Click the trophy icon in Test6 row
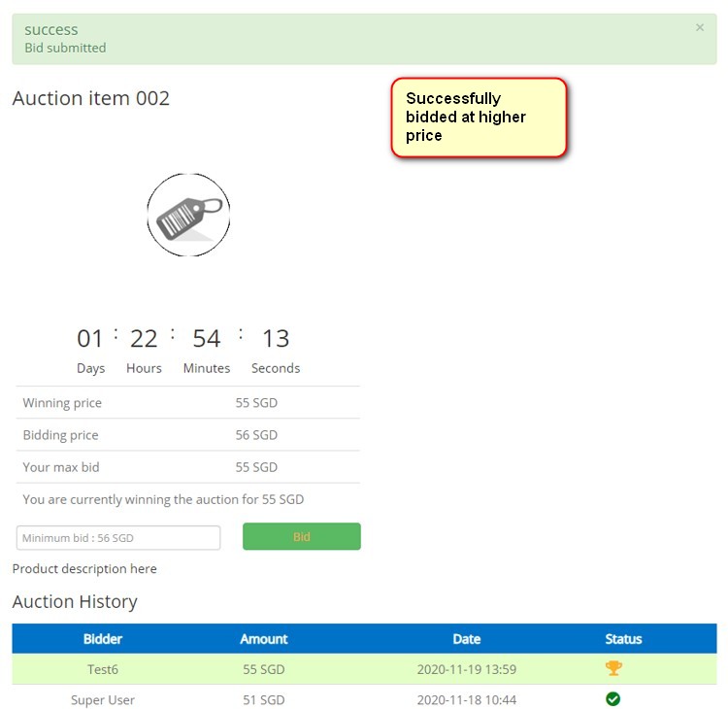728x709 pixels. coord(613,668)
